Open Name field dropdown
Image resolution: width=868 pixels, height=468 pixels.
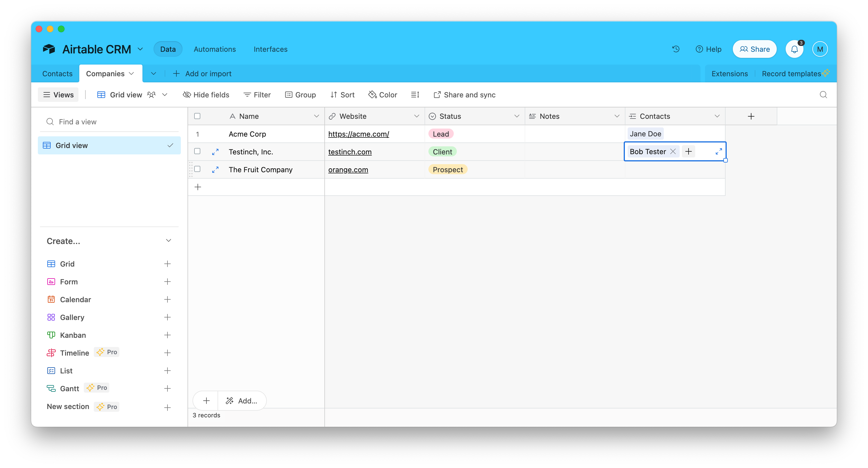pos(316,116)
